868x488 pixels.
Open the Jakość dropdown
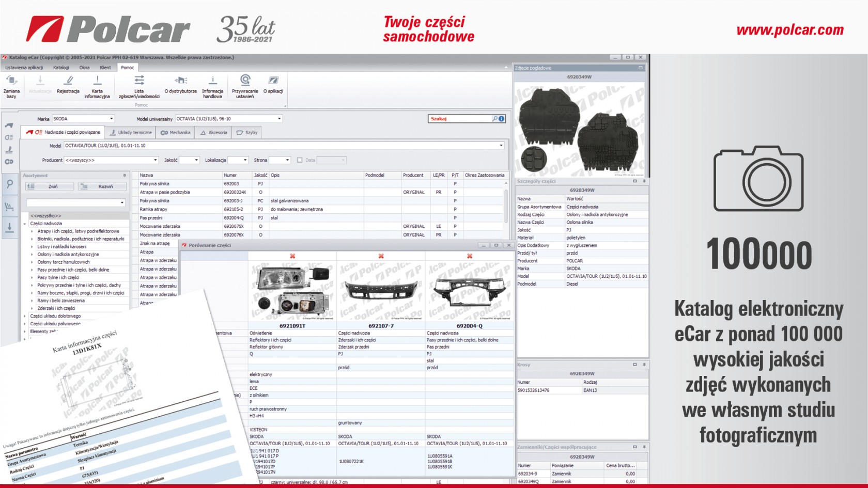(x=196, y=160)
